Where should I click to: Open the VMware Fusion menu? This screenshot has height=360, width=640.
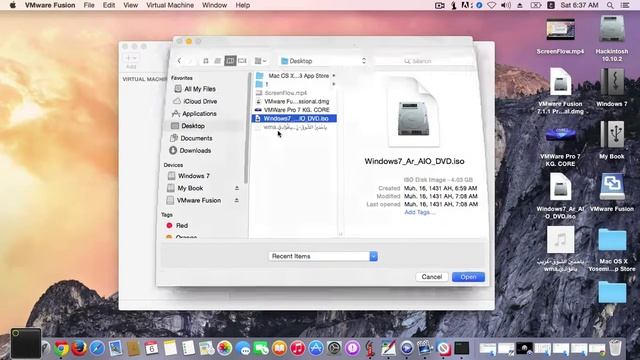[50, 5]
